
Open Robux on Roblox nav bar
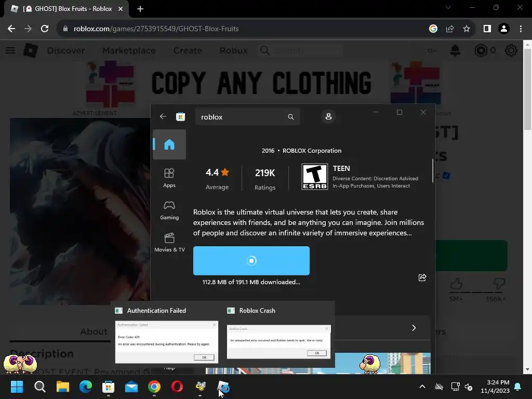(x=233, y=50)
